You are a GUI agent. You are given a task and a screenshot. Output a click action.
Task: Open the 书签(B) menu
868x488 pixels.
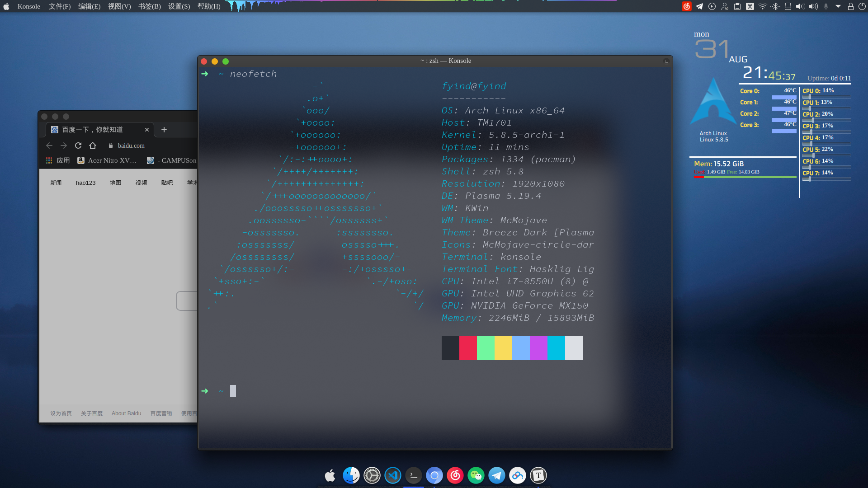coord(150,6)
